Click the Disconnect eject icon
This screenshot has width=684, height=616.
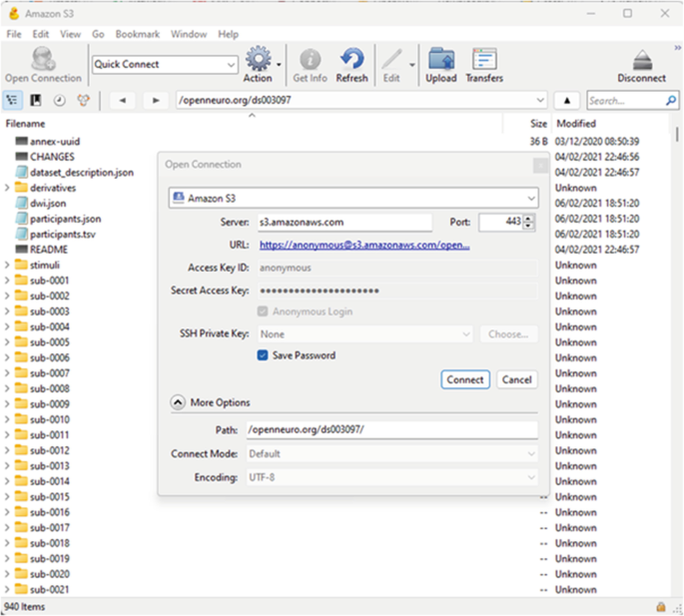[x=642, y=60]
